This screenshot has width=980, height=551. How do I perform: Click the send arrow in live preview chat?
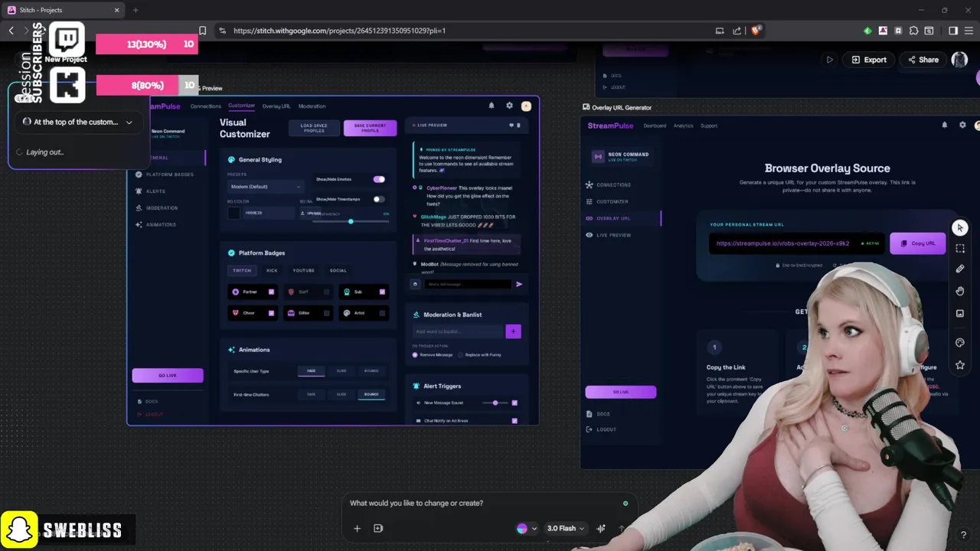(x=519, y=284)
